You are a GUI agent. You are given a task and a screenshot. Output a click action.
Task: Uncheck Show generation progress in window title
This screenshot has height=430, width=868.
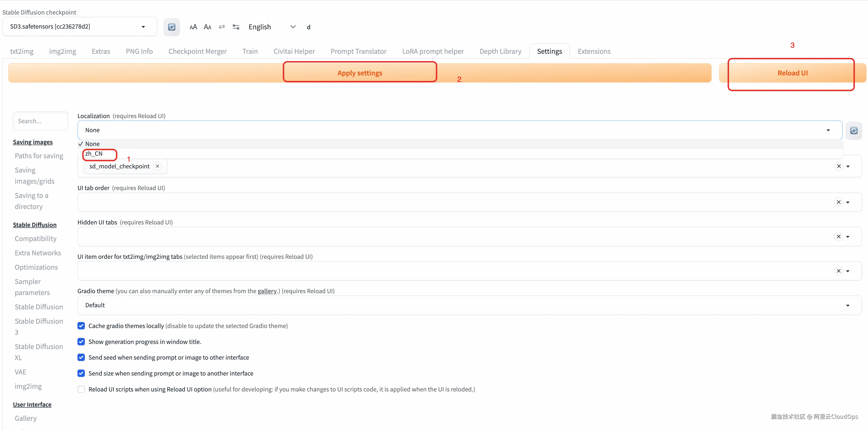tap(81, 342)
